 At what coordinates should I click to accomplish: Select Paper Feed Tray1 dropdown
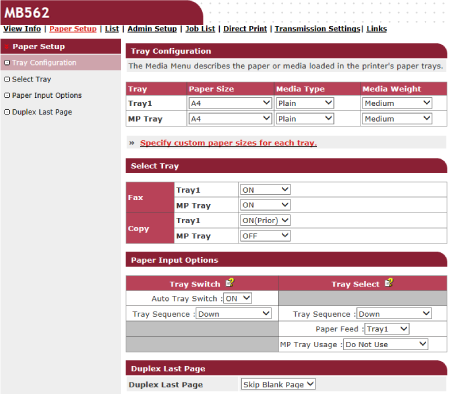tap(387, 329)
